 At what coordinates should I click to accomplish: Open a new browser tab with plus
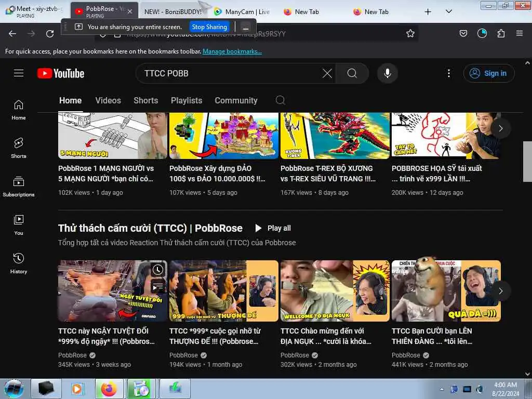coord(428,12)
